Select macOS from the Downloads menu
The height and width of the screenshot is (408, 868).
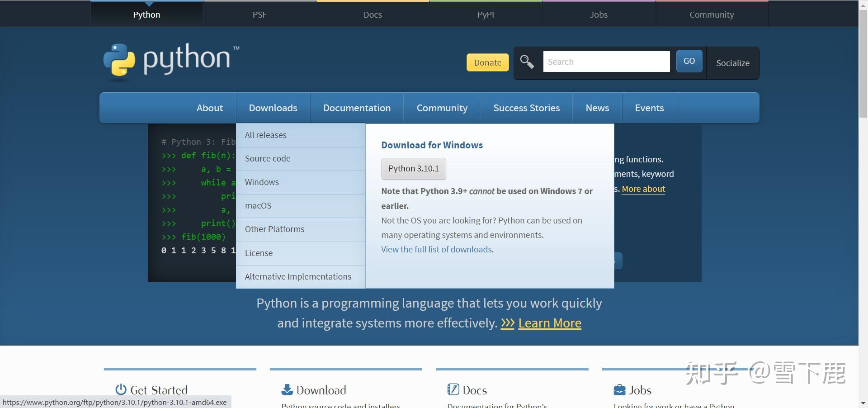pos(258,205)
